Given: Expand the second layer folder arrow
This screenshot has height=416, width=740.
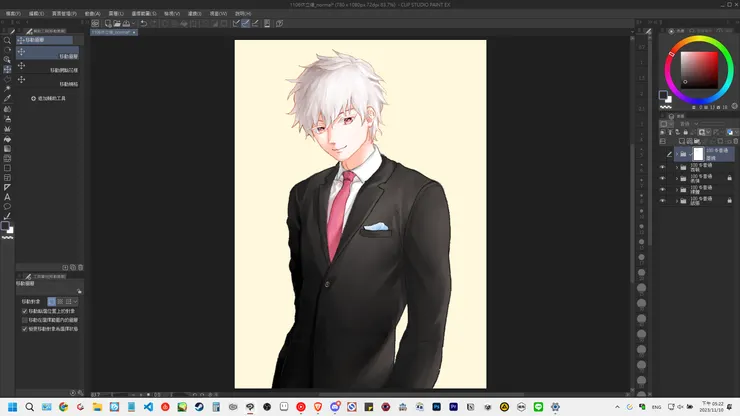Looking at the screenshot, I should point(677,167).
